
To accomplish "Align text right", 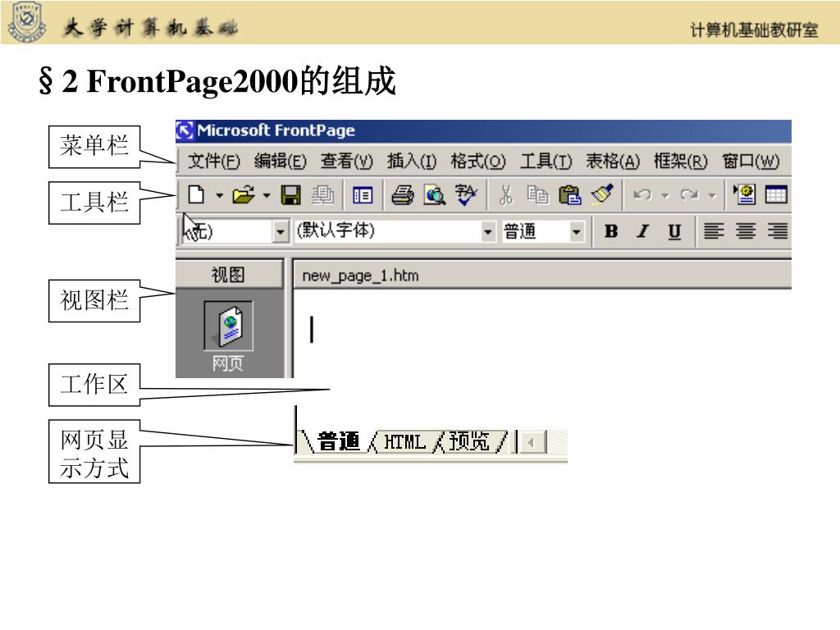I will [x=778, y=231].
